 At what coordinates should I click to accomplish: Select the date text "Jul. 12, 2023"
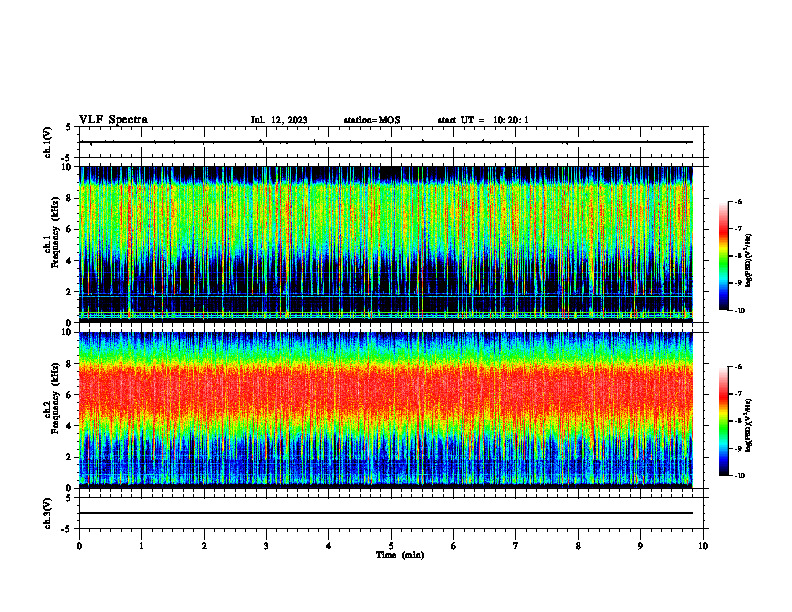click(279, 120)
